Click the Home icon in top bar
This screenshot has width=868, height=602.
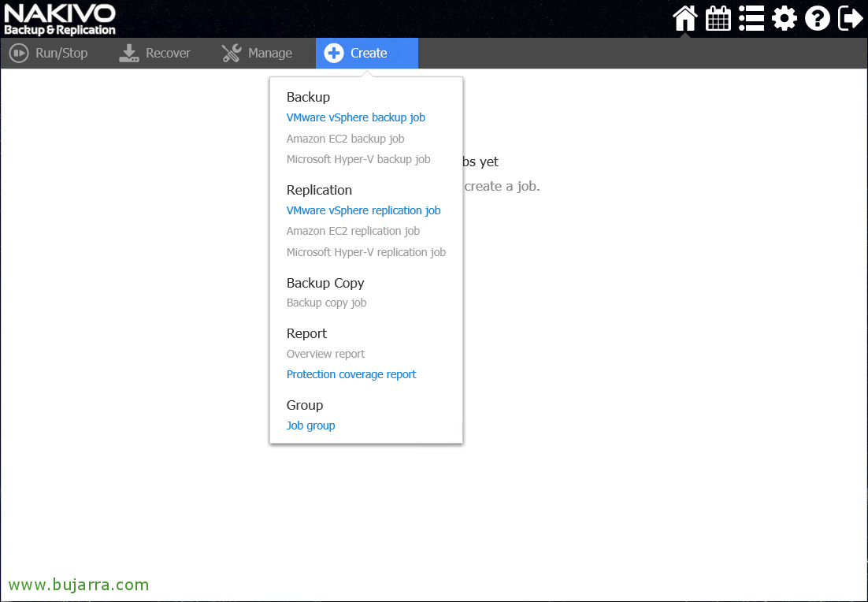pyautogui.click(x=685, y=18)
